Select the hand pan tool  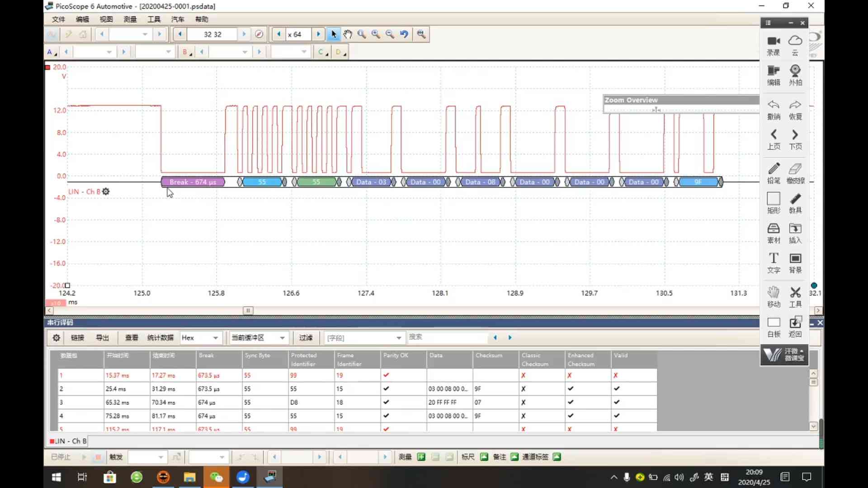click(x=347, y=34)
